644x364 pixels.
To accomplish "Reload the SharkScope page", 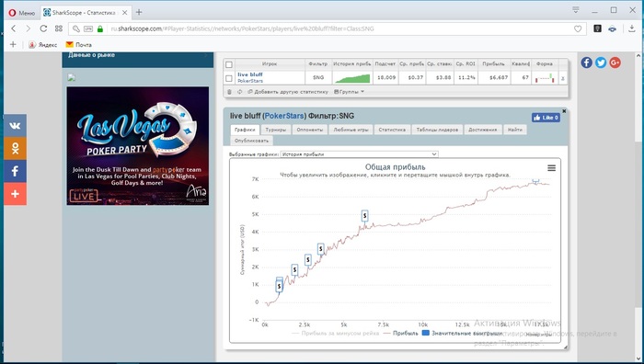I will point(43,28).
